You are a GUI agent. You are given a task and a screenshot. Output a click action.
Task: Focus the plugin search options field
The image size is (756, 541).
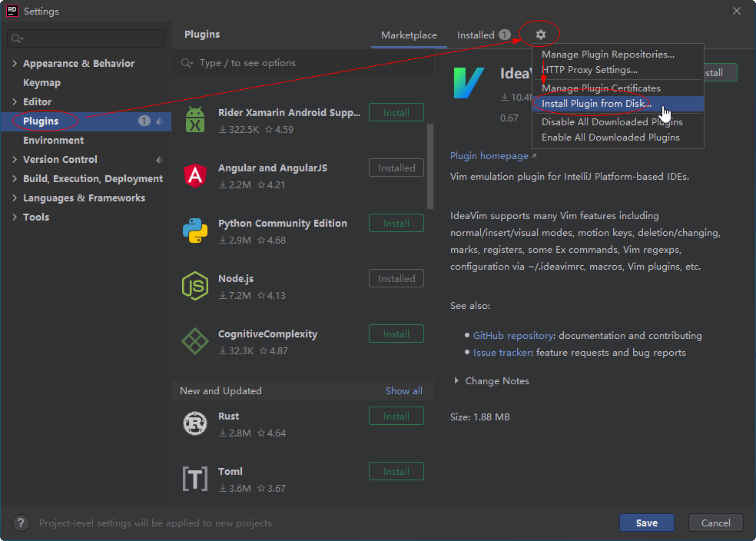[303, 63]
